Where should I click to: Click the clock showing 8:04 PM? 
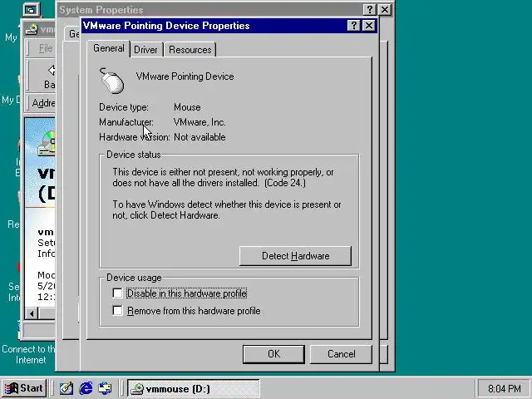505,388
